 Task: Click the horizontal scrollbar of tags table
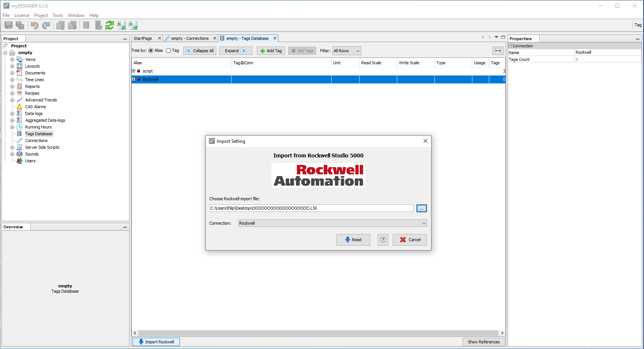[318, 333]
